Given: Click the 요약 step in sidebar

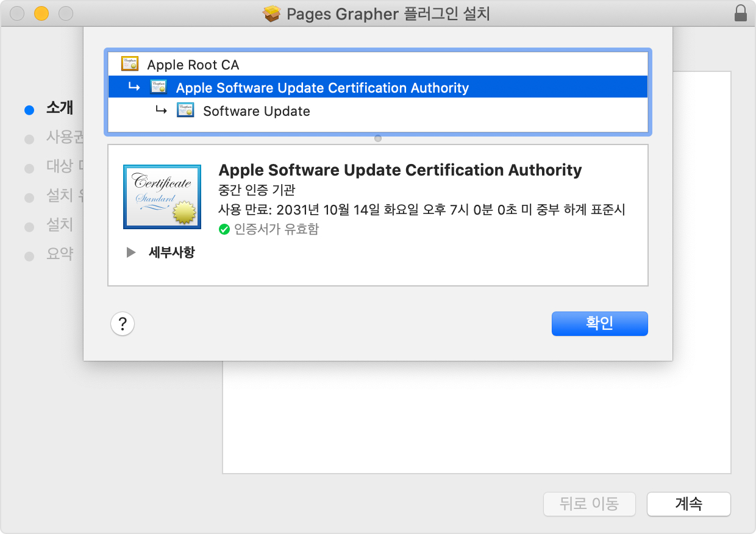Looking at the screenshot, I should (60, 254).
